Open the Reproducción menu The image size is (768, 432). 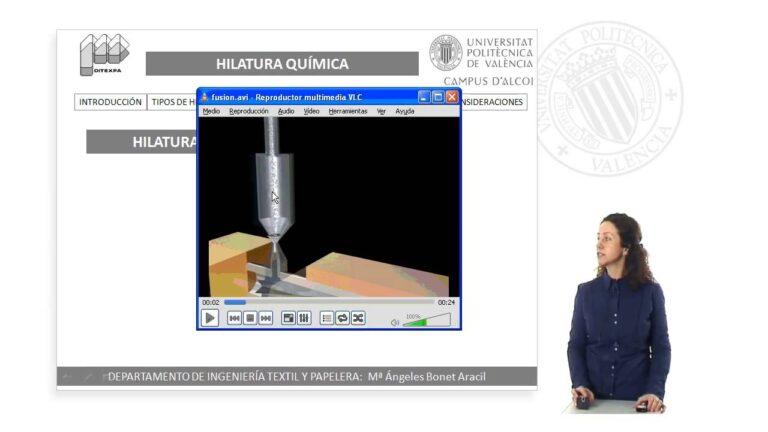tap(249, 111)
